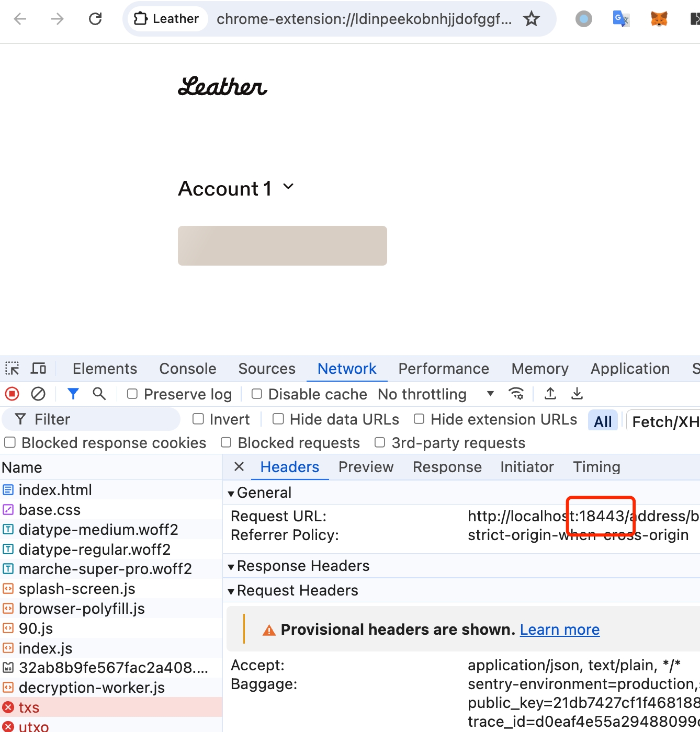Click the export HAR download icon
The image size is (700, 732).
coord(577,394)
